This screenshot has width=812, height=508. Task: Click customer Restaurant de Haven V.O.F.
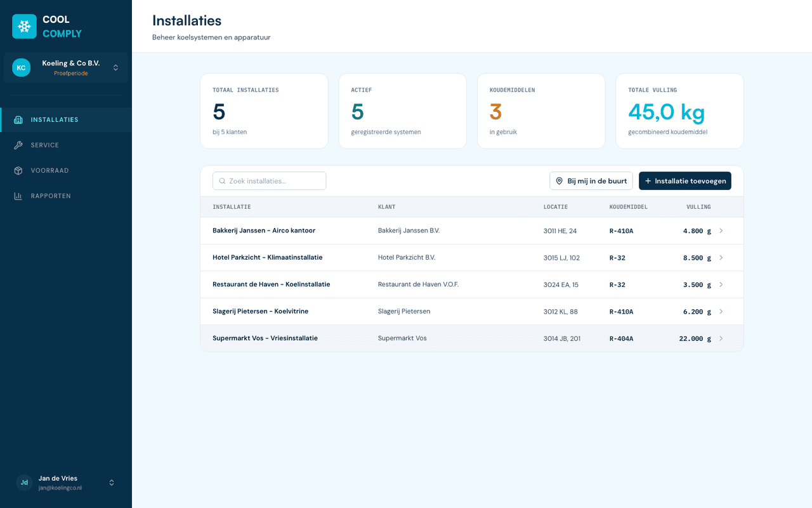pyautogui.click(x=418, y=284)
